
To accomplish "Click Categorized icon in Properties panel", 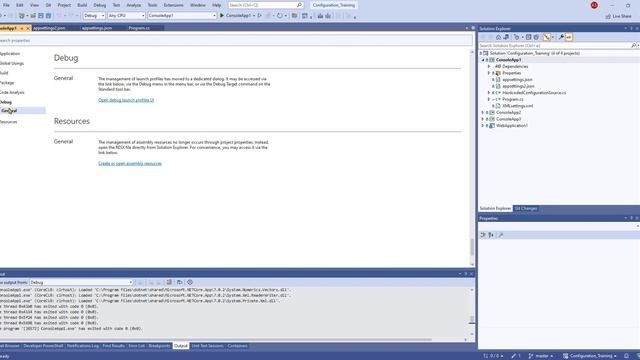I will point(483,235).
